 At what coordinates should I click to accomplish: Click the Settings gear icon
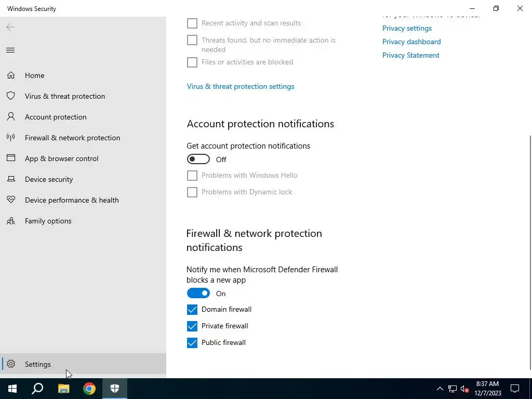coord(11,364)
